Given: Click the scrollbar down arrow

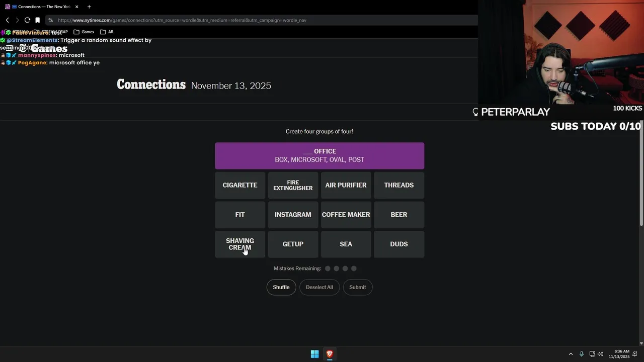Looking at the screenshot, I should click(641, 343).
